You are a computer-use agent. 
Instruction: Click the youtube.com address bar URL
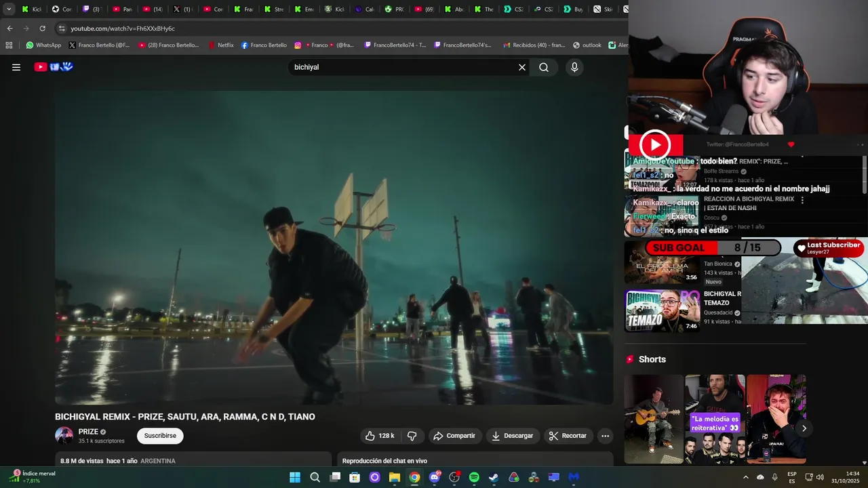[123, 28]
